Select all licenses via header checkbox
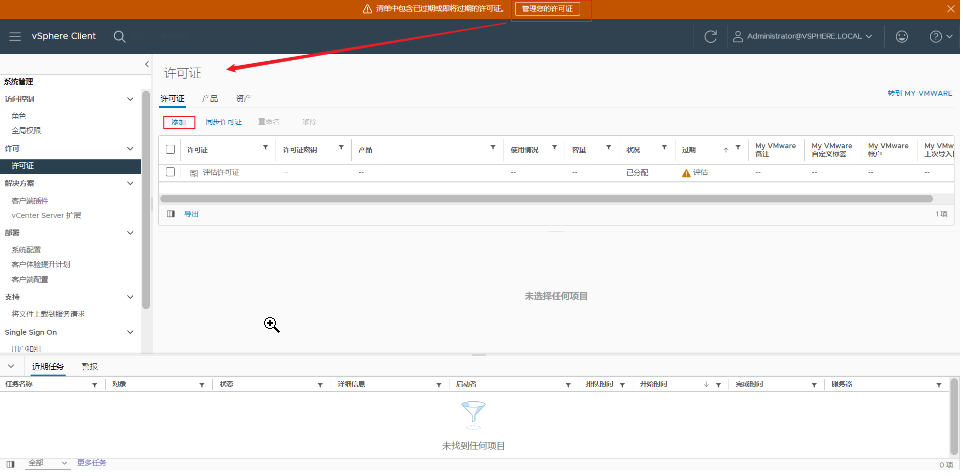Viewport: 963px width, 476px height. coord(171,149)
